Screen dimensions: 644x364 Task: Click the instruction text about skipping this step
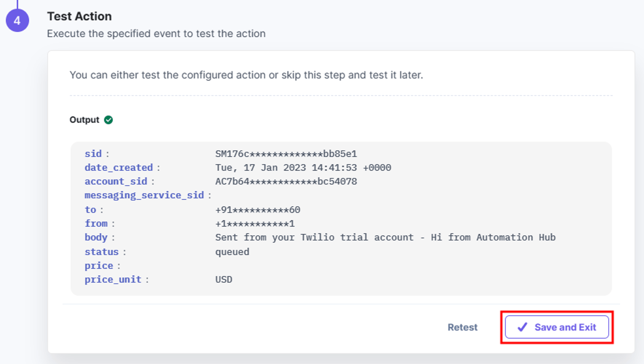(x=246, y=75)
